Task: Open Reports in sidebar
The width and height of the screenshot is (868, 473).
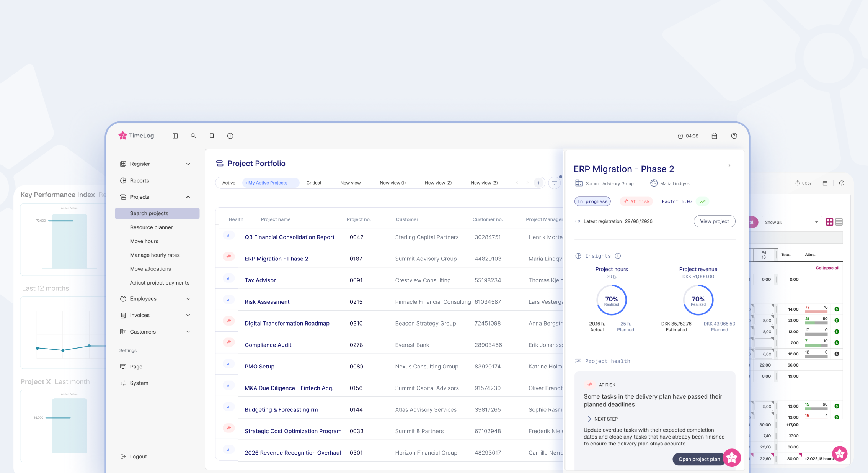Action: 139,181
